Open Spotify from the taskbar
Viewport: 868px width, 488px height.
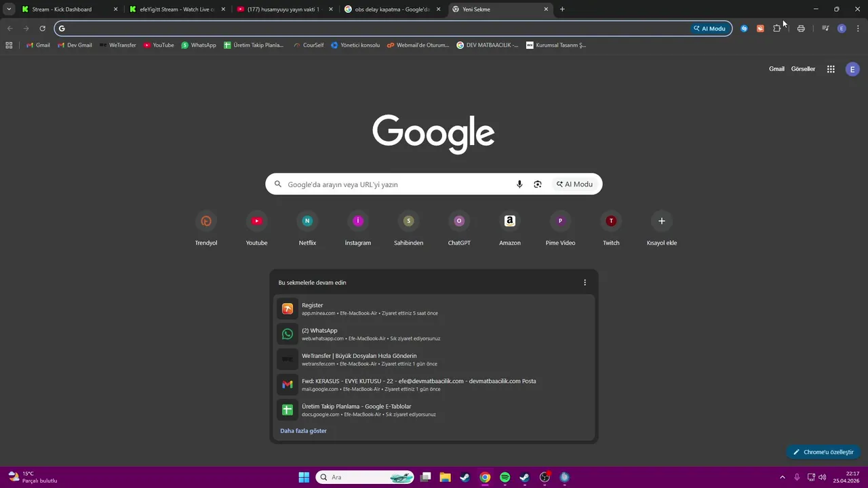[x=505, y=477]
